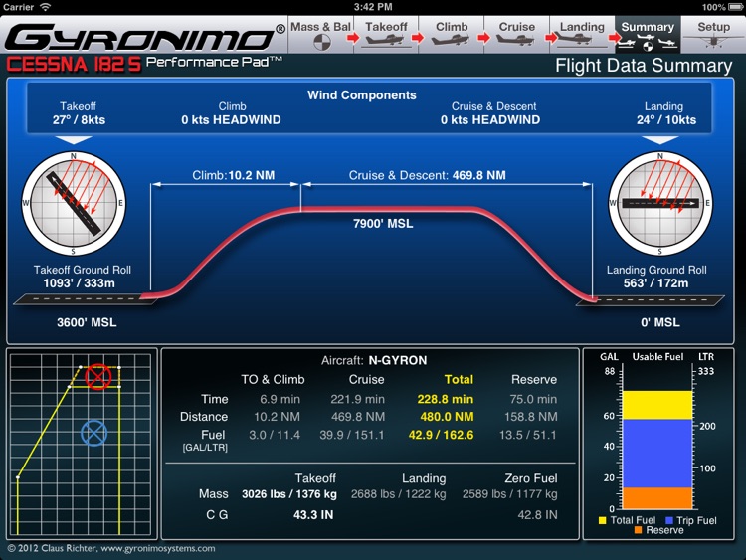
Task: Tap the red crossed CG marker
Action: [98, 377]
